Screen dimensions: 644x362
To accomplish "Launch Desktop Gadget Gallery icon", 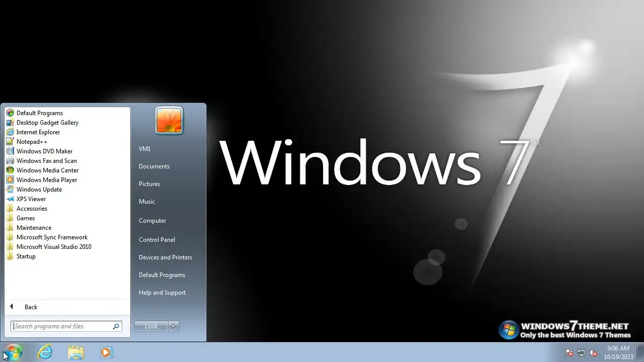I will [x=10, y=123].
